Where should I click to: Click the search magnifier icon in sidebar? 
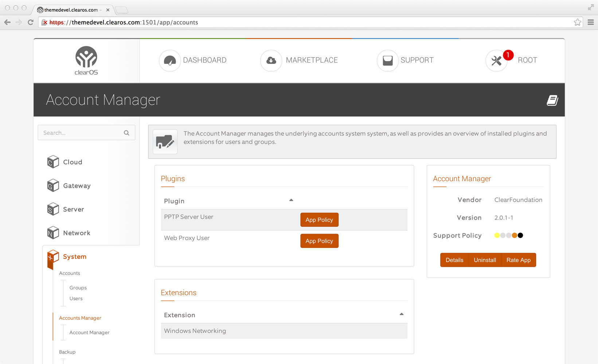126,133
